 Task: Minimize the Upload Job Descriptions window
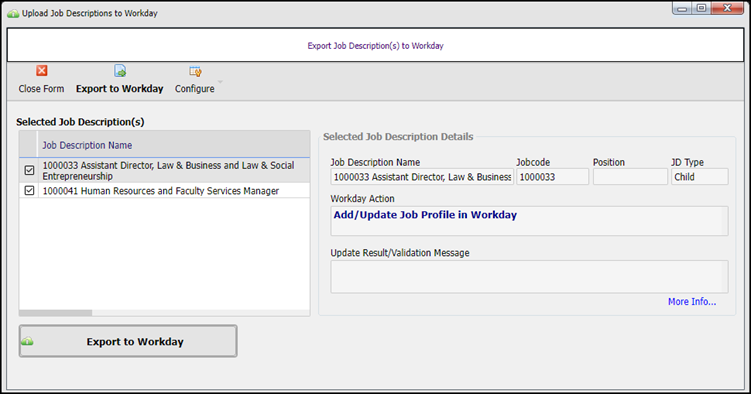(x=683, y=8)
